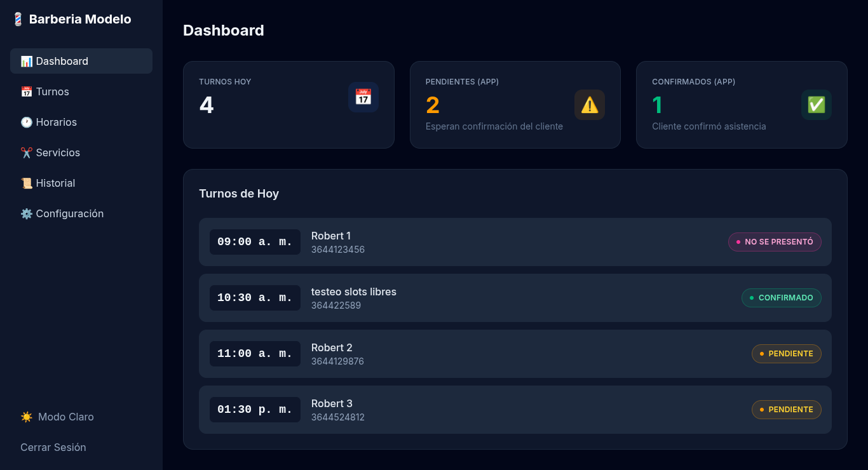Click the No Se Presentó status badge

(x=774, y=242)
